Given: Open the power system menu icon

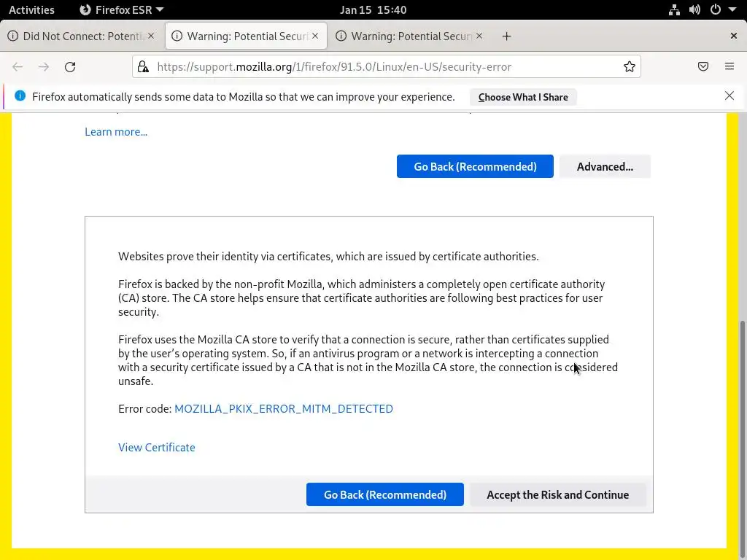Looking at the screenshot, I should (x=716, y=9).
